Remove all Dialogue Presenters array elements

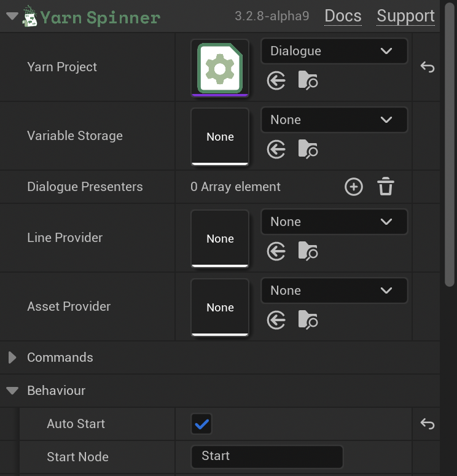coord(386,186)
